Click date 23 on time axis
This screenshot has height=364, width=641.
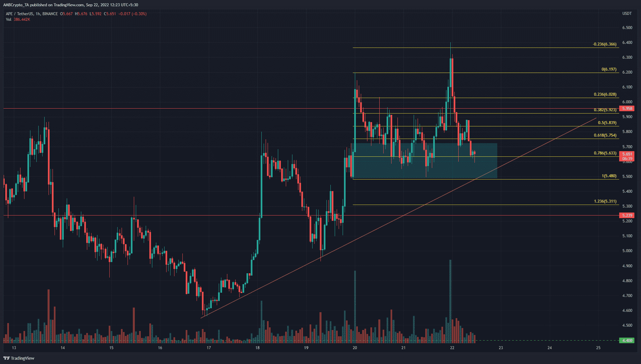point(501,348)
